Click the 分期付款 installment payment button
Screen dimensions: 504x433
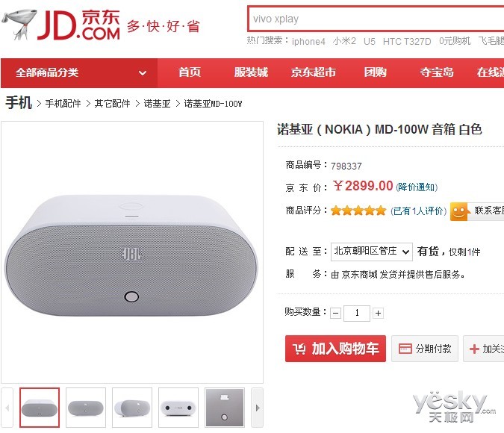pyautogui.click(x=425, y=349)
